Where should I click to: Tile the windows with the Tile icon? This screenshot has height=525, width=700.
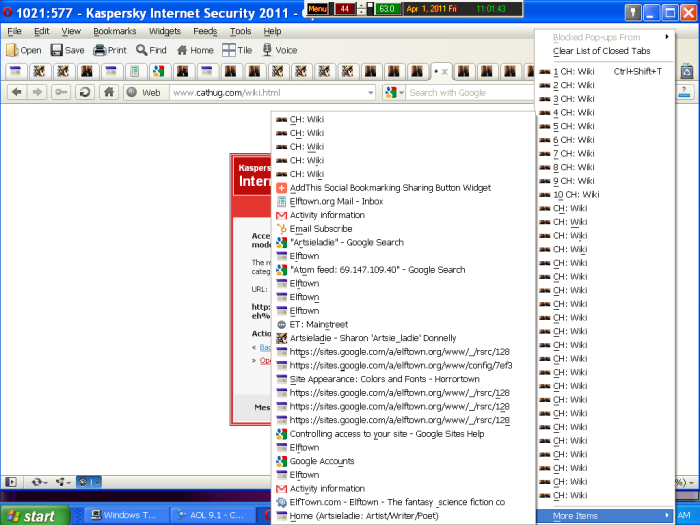pyautogui.click(x=229, y=50)
